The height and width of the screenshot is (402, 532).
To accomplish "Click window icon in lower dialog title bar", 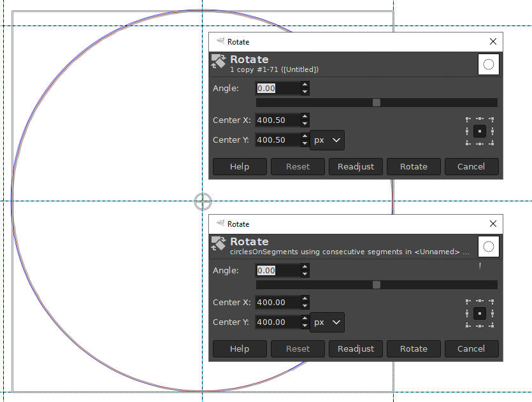I will 220,223.
